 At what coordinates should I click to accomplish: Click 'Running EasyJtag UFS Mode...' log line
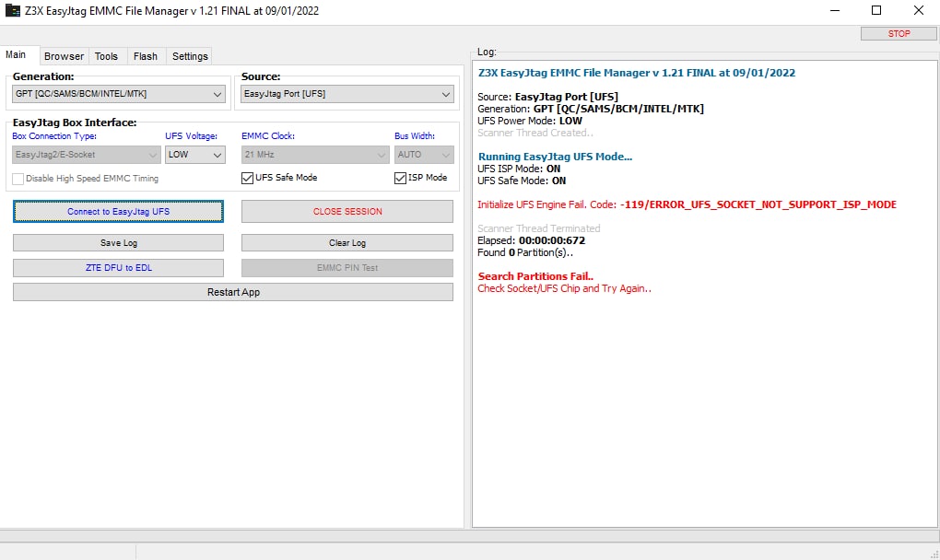coord(555,157)
